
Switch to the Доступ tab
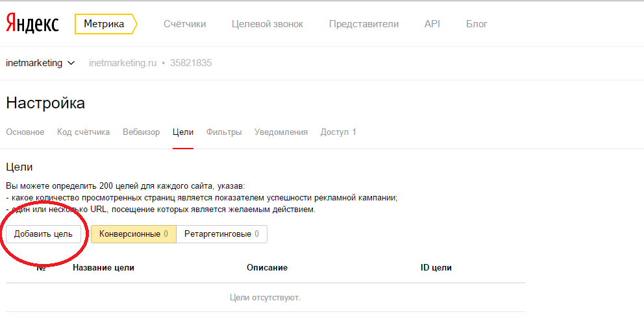pos(338,132)
